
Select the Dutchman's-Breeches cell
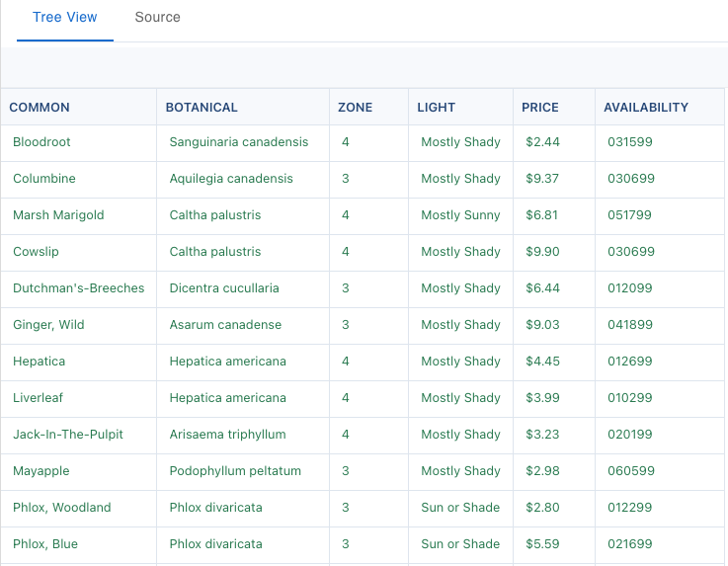tap(79, 288)
